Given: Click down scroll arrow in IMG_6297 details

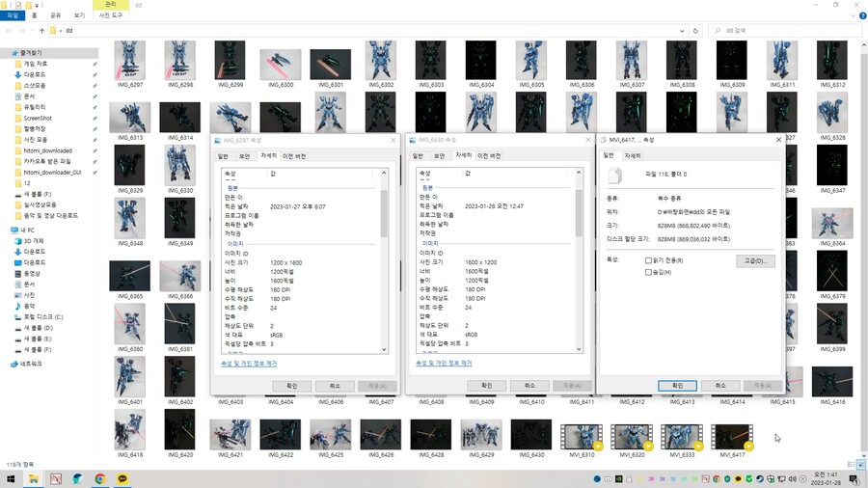Looking at the screenshot, I should [384, 350].
